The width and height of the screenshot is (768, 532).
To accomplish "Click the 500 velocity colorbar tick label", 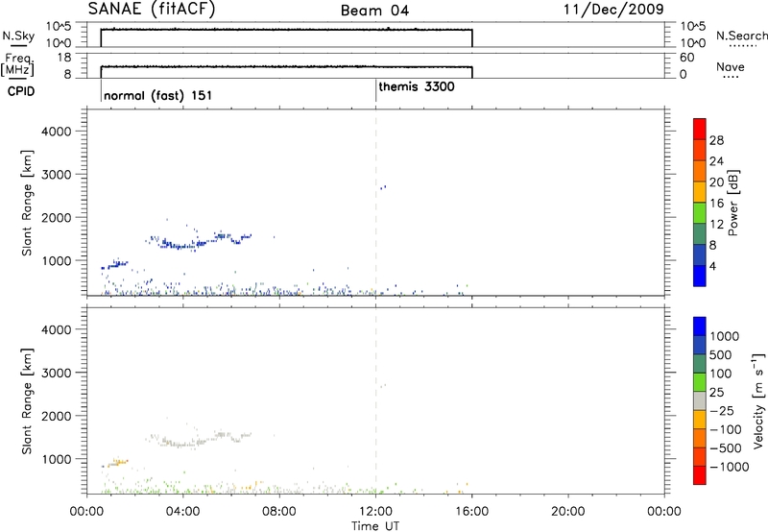I will tap(719, 354).
